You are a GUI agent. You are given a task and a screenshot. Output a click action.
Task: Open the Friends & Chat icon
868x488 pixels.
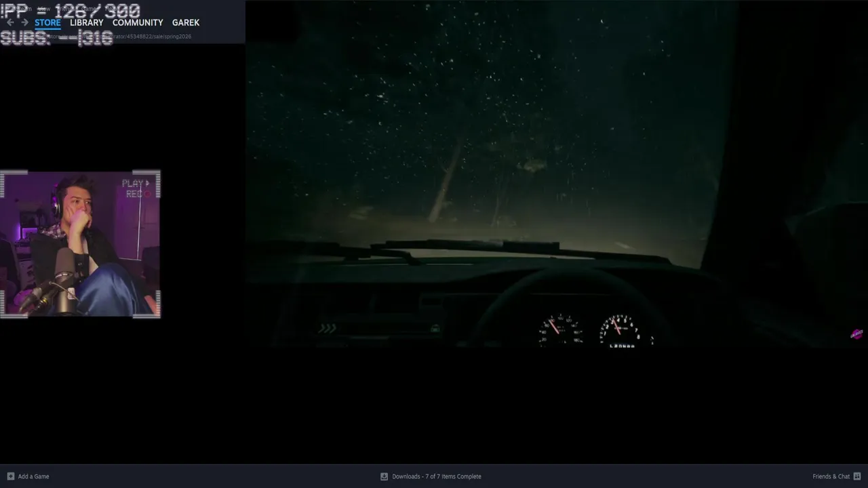tap(857, 476)
